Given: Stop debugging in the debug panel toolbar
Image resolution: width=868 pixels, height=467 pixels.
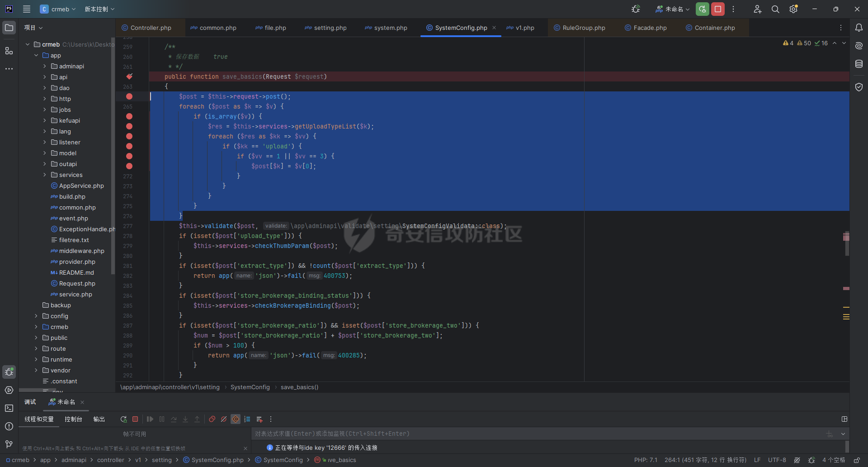Looking at the screenshot, I should point(135,419).
